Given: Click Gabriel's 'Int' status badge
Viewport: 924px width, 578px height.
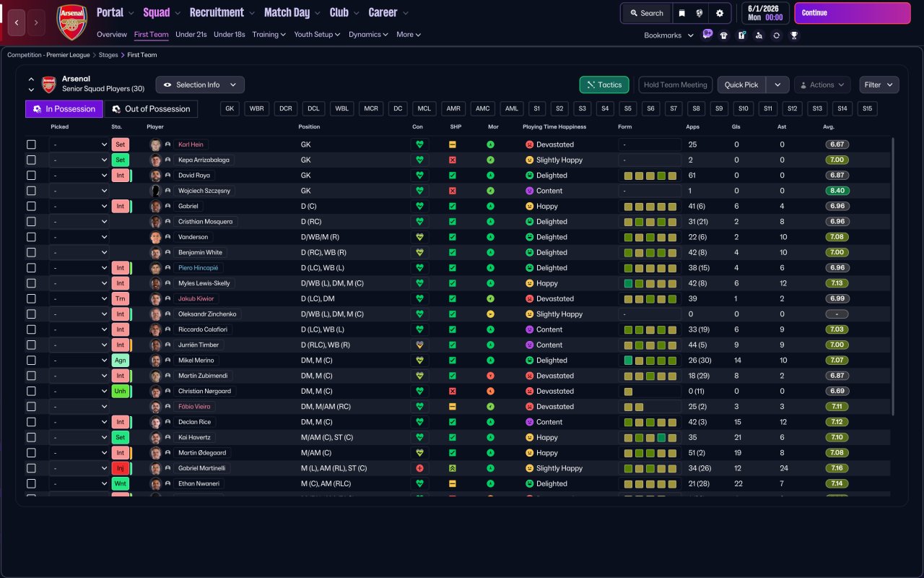Looking at the screenshot, I should (x=120, y=206).
